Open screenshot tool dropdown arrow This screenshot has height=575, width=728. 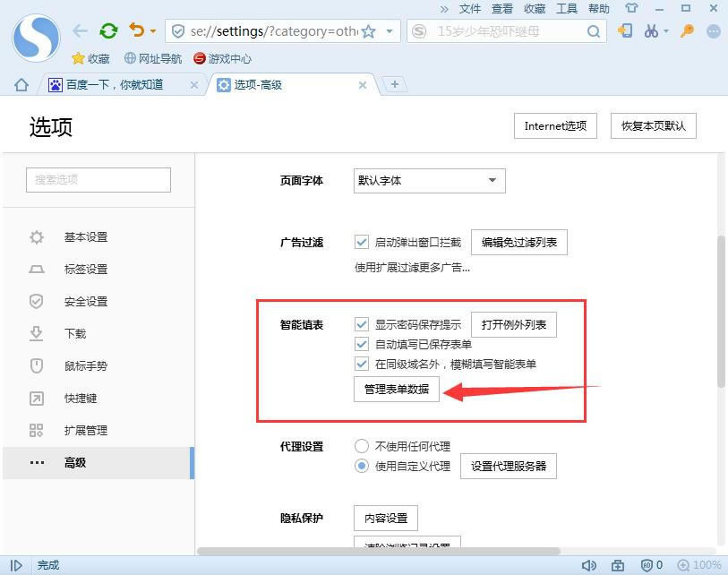coord(666,31)
